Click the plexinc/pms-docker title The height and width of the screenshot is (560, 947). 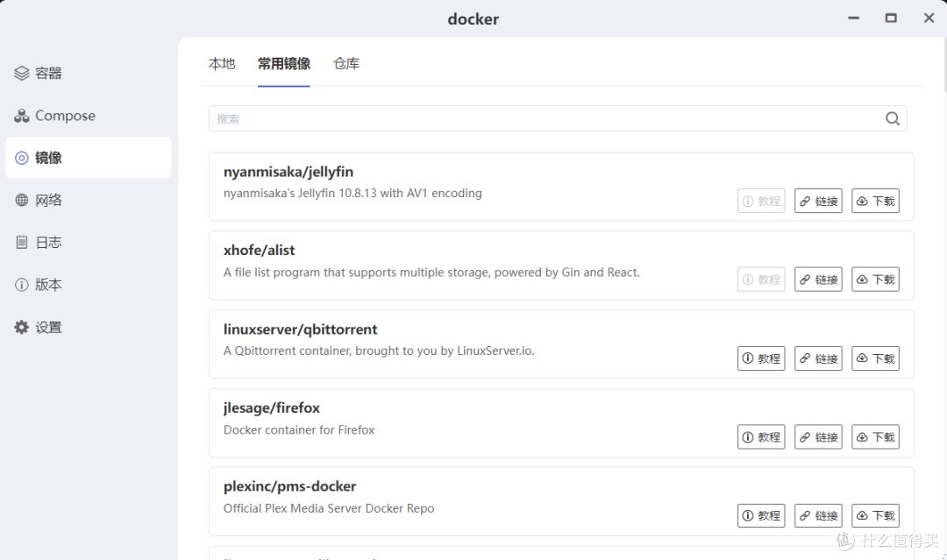(289, 486)
